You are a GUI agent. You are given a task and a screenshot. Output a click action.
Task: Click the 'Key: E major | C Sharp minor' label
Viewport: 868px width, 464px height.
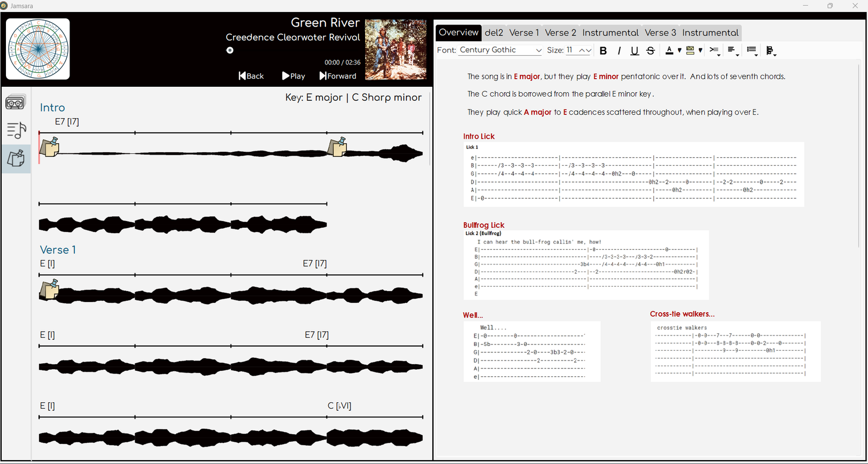[x=353, y=98]
